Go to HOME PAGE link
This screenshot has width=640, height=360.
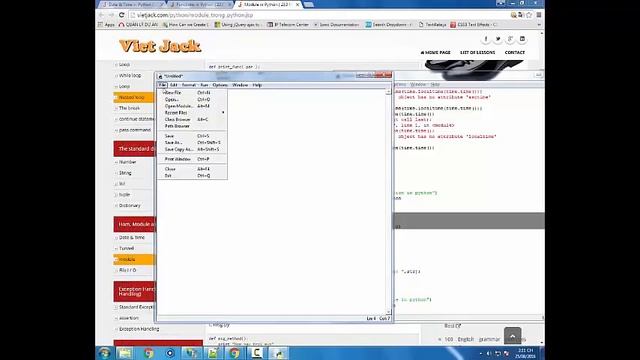tap(436, 52)
